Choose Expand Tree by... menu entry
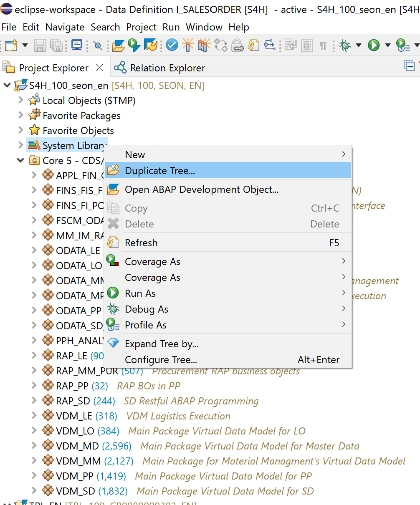The width and height of the screenshot is (420, 505). [228, 344]
